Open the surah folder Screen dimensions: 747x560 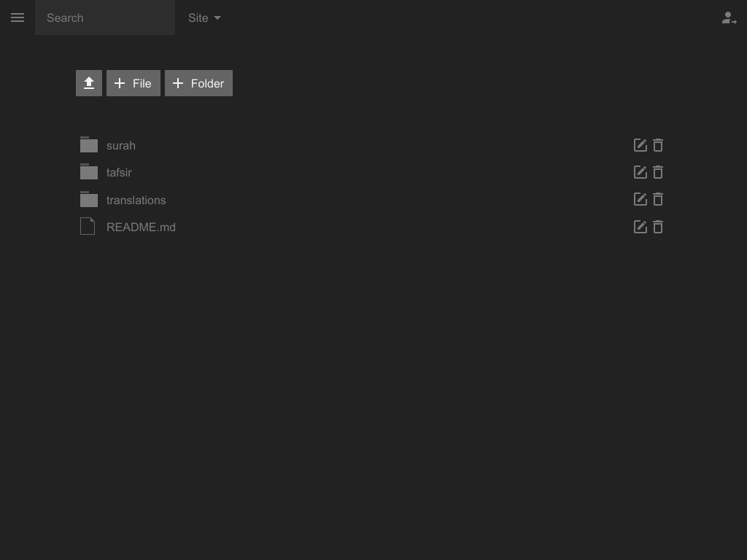[x=121, y=145]
